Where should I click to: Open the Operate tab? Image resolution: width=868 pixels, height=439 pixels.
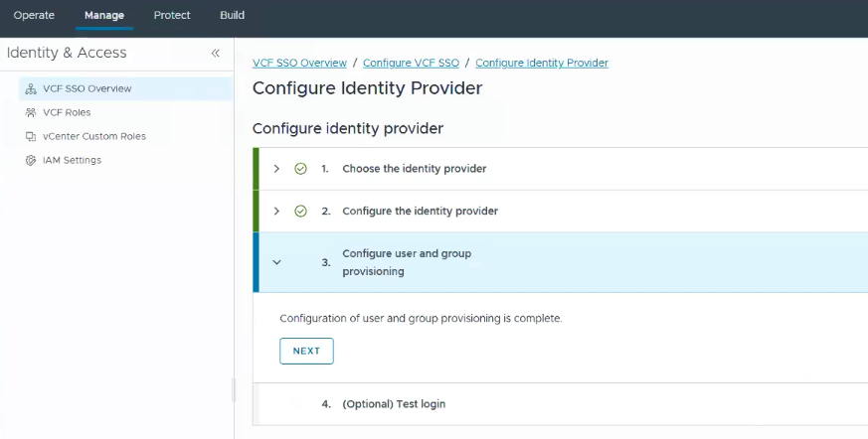click(x=34, y=16)
